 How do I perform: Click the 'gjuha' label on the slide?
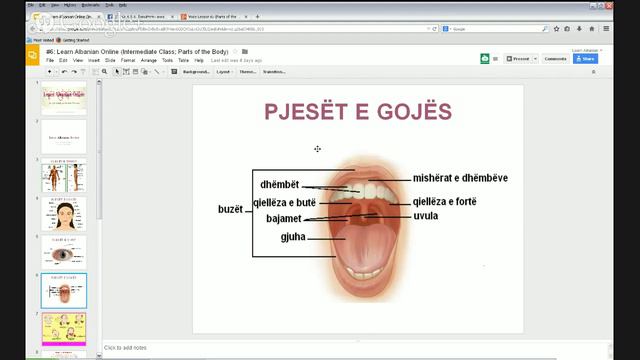pyautogui.click(x=293, y=237)
